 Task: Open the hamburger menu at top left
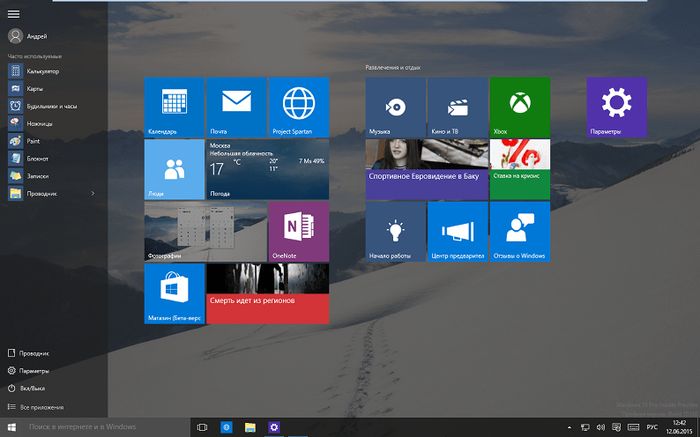13,14
